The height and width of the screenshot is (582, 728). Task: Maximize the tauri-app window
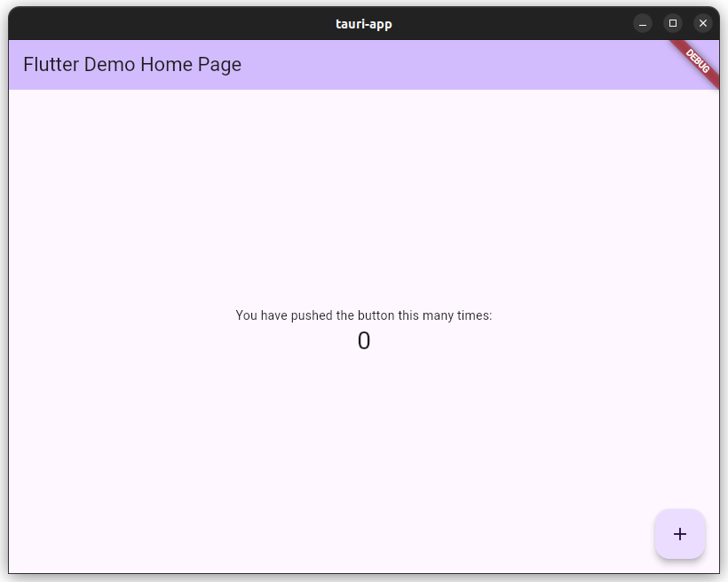pos(673,23)
